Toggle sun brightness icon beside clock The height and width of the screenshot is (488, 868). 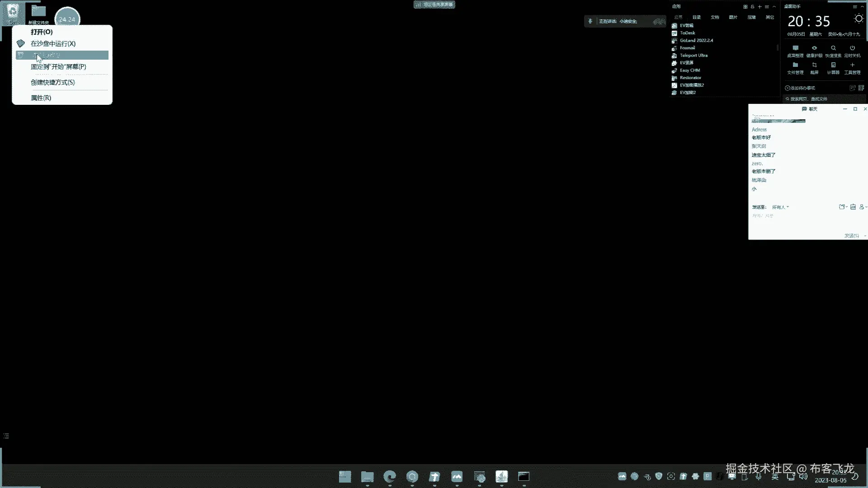click(858, 19)
